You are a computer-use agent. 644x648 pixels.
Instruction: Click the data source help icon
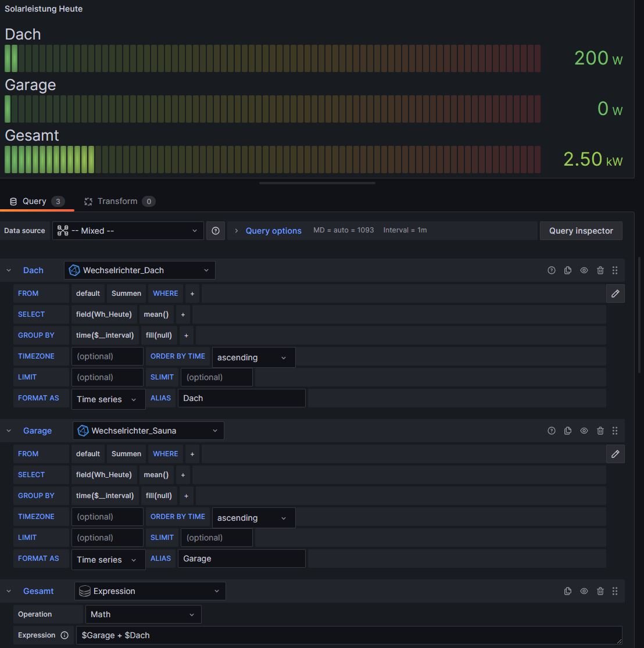point(216,231)
